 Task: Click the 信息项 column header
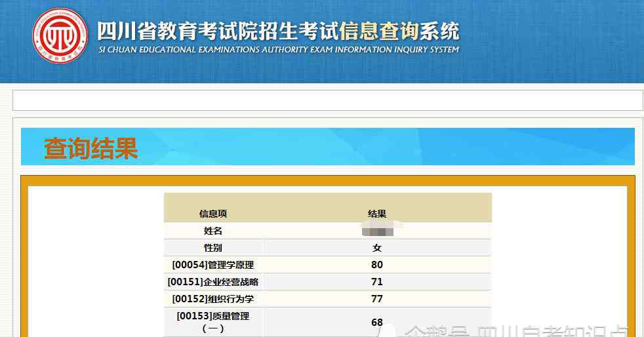tap(213, 214)
